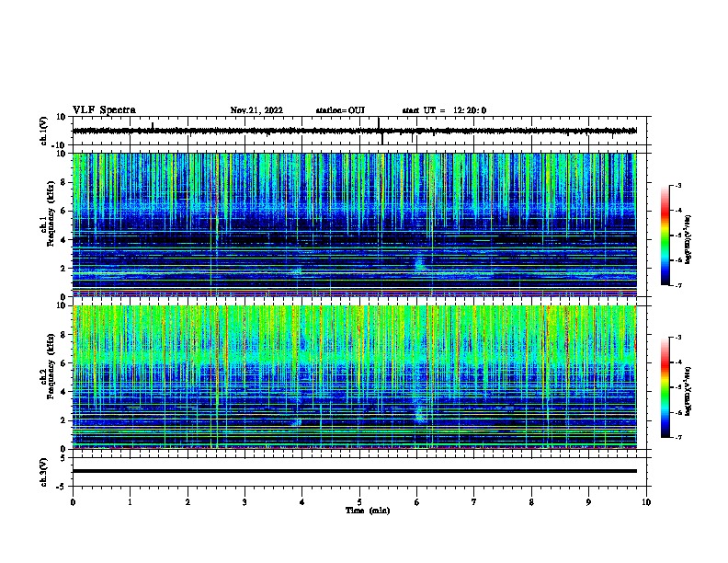This screenshot has height=563, width=728.
Task: Click the 2 kHz burst in ch.2 spectrogram
Action: point(419,414)
